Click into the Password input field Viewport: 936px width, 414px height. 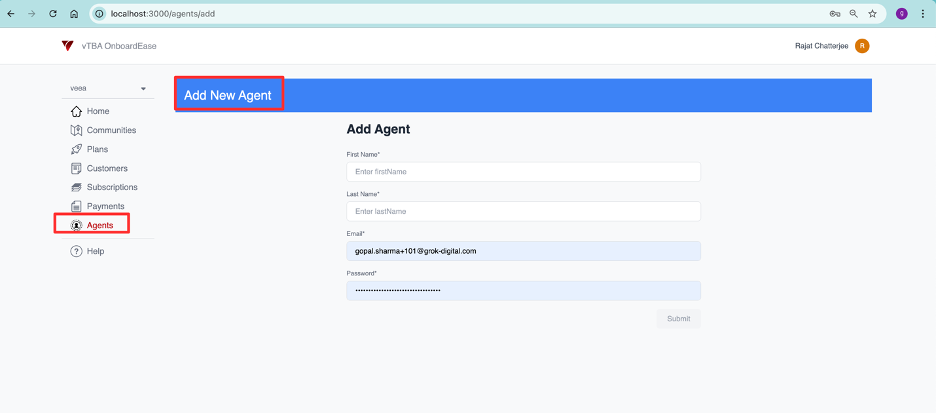(x=524, y=291)
